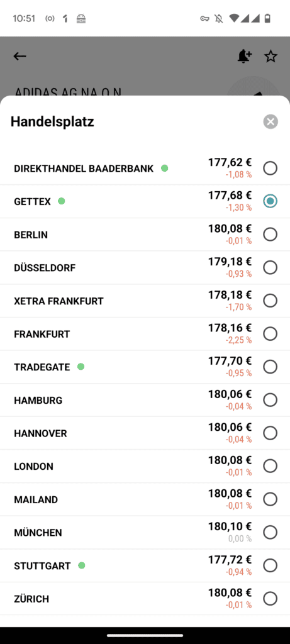
Task: Choose the Berlin radio button
Action: pos(270,235)
